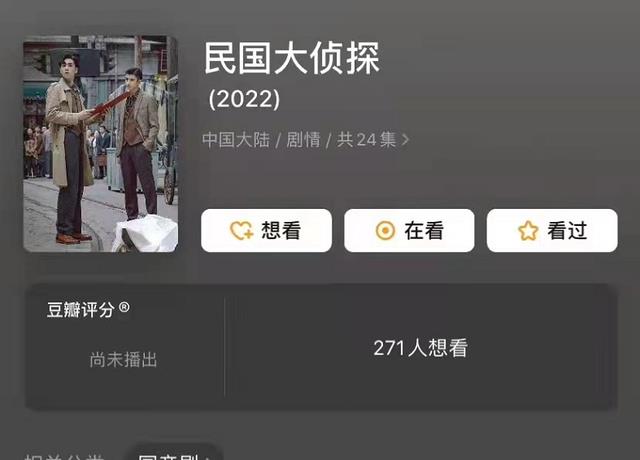
Task: Open the 豆瓣评分 rating section header
Action: (x=80, y=309)
